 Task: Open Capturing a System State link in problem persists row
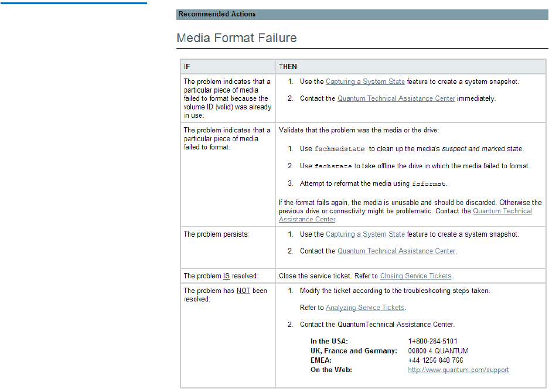[365, 234]
